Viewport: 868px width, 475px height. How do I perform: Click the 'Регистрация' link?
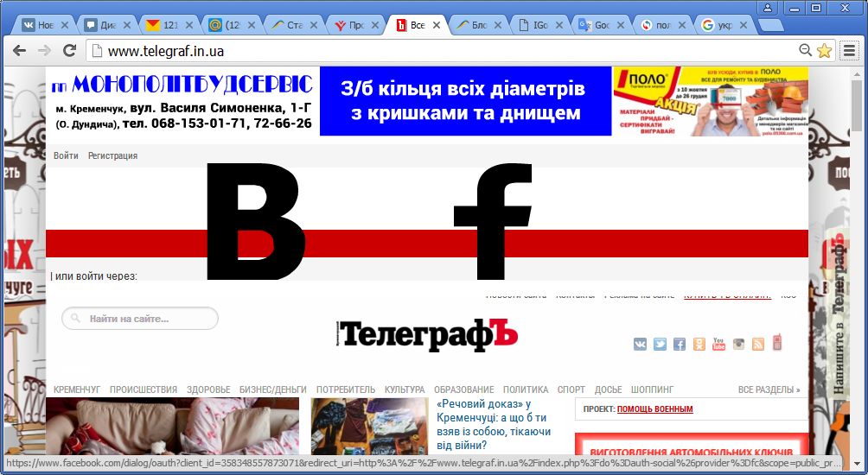tap(113, 155)
